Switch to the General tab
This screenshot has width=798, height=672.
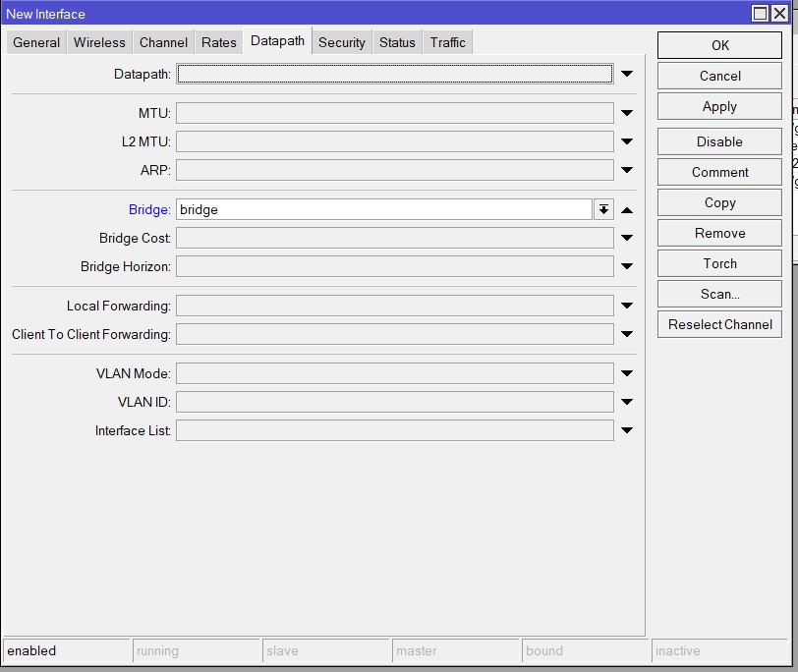[36, 42]
